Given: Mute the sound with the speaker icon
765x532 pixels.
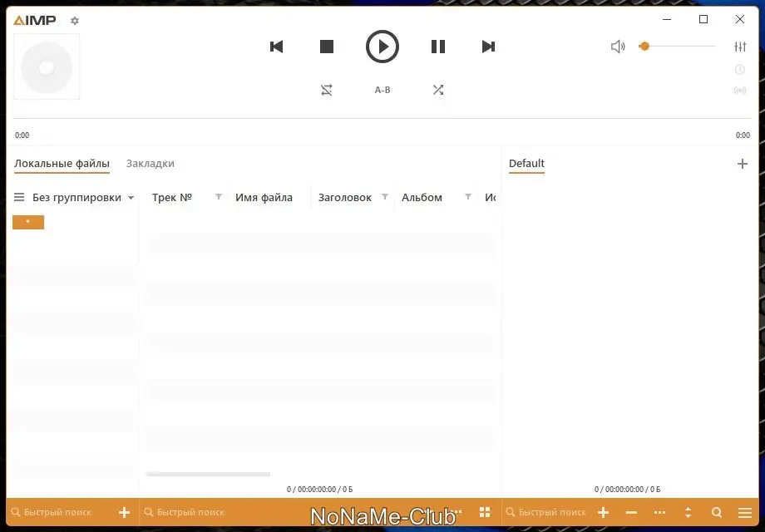Looking at the screenshot, I should tap(618, 47).
